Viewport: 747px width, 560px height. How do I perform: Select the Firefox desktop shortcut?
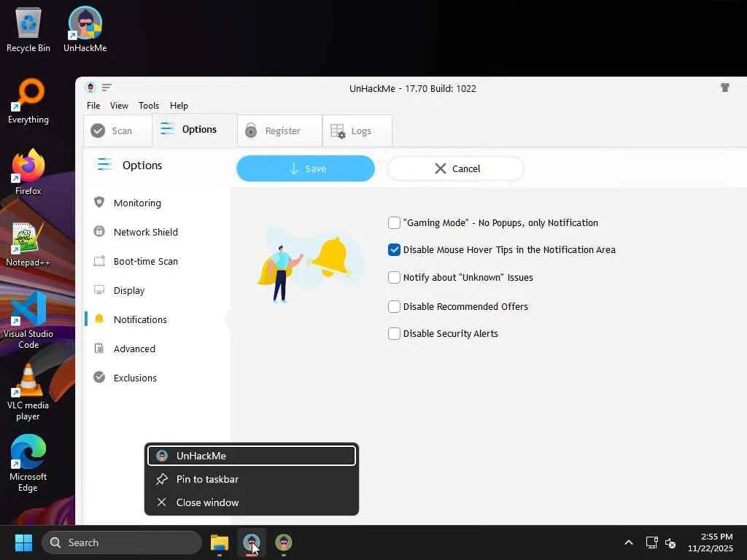coord(28,172)
